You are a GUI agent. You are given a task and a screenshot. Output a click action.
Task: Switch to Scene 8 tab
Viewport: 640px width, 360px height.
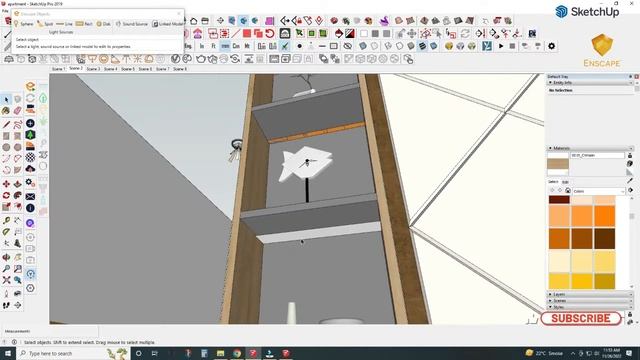click(x=180, y=69)
